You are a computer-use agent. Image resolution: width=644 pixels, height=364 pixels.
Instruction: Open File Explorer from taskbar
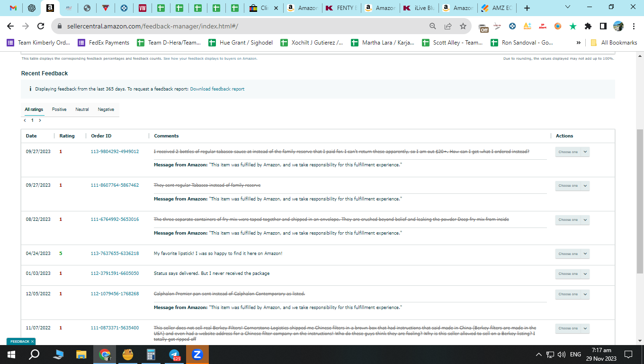coord(81,354)
